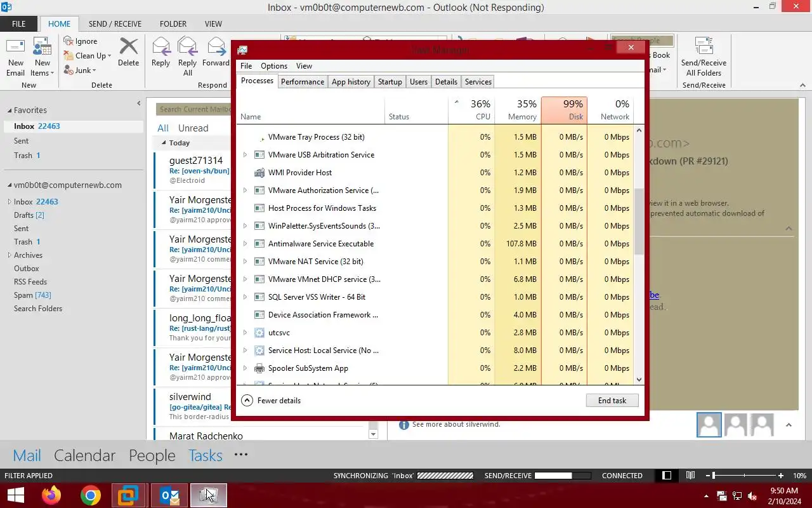Image resolution: width=812 pixels, height=508 pixels.
Task: Select the WMI Provider Host process icon
Action: pos(259,173)
